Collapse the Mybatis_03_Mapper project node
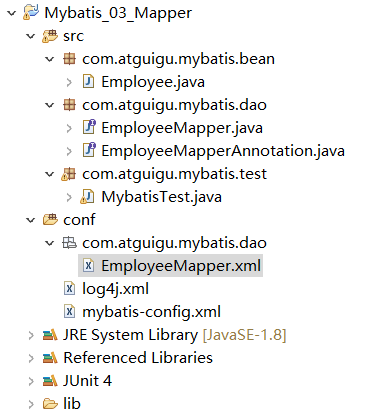This screenshot has height=417, width=371. pyautogui.click(x=12, y=13)
